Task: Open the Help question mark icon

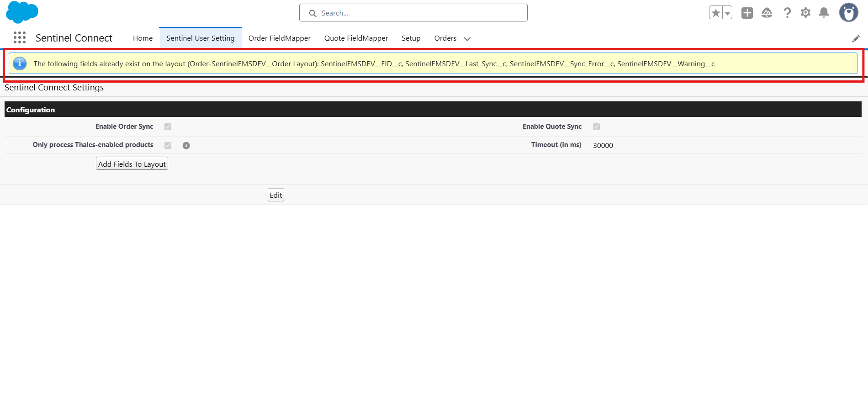Action: [787, 13]
